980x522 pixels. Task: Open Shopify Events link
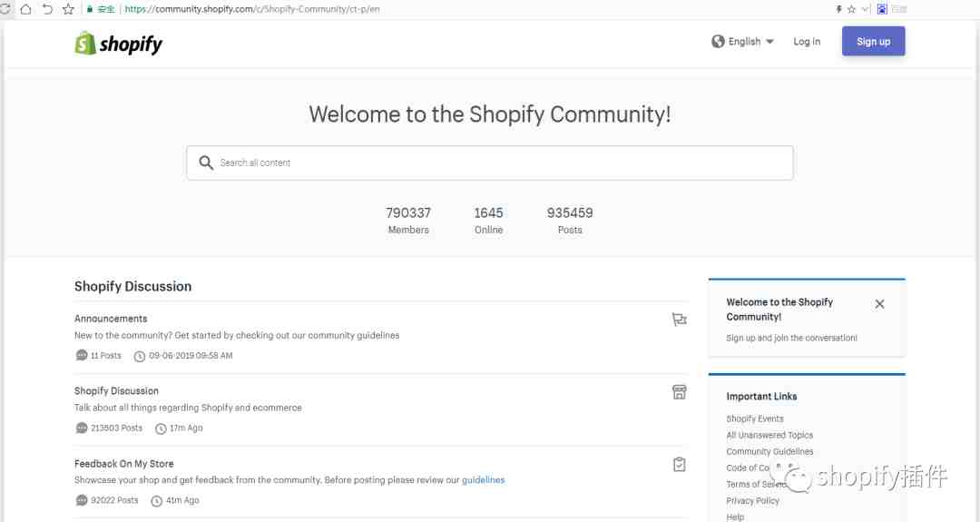(754, 419)
